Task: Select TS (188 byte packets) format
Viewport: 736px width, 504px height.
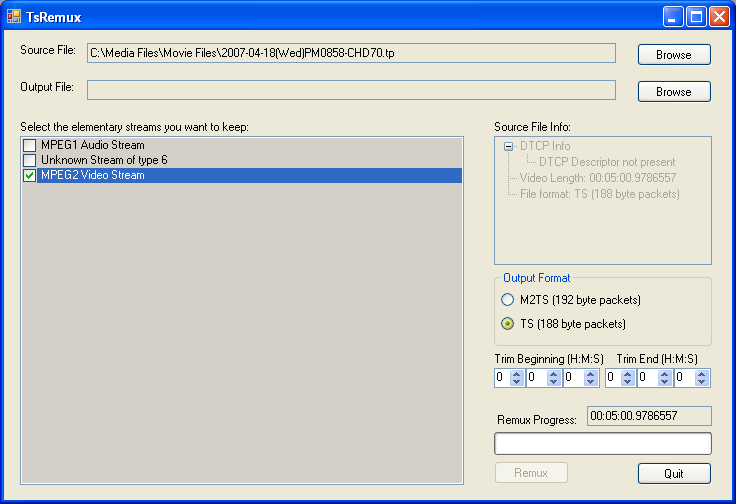Action: click(x=507, y=324)
